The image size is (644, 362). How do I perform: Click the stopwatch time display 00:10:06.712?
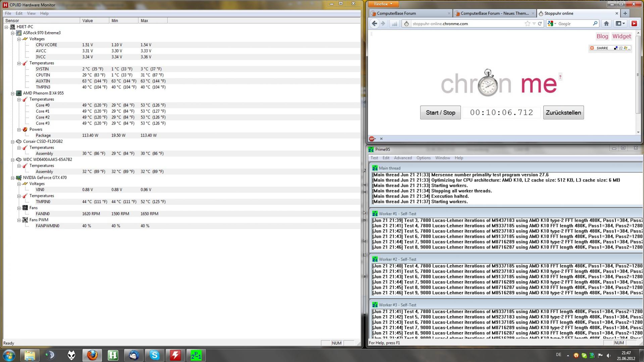coord(502,113)
